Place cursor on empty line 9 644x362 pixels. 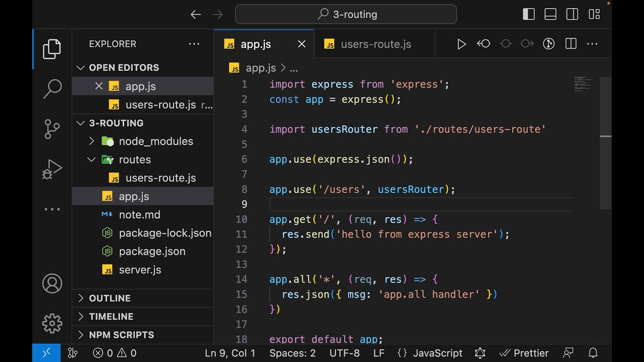click(421, 204)
